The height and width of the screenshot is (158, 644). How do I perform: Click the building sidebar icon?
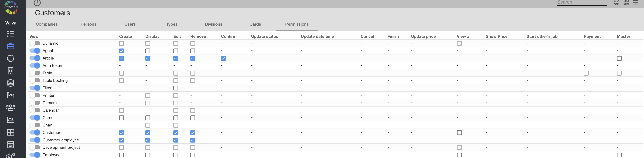[10, 71]
